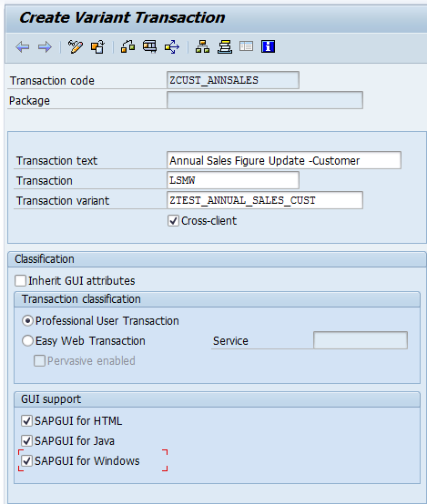The height and width of the screenshot is (504, 427).
Task: Click the Create Variant Transaction title
Action: coord(122,17)
